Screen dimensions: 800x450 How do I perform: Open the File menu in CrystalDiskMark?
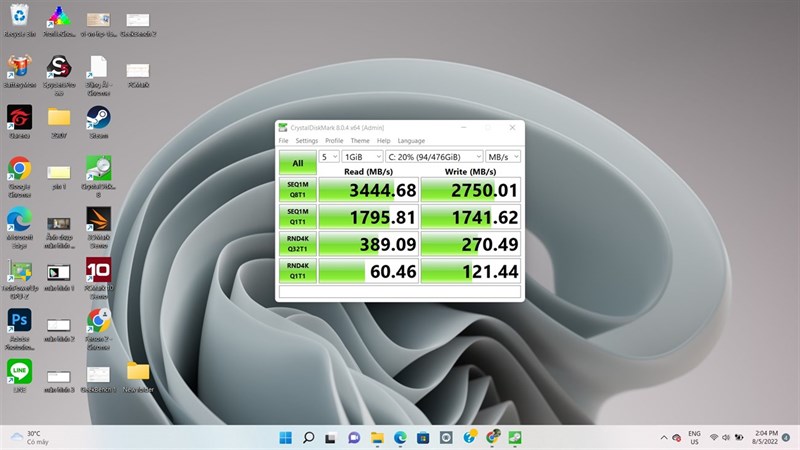point(283,141)
